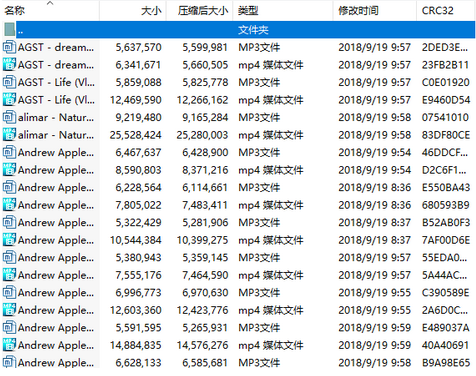Select Andrew Apple file sized 10,544,384

pos(238,240)
